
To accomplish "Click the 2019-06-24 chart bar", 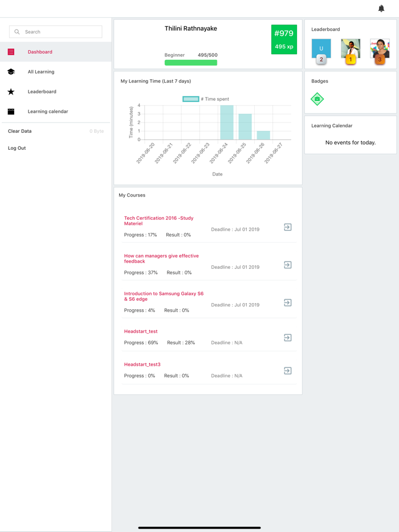I will [227, 122].
